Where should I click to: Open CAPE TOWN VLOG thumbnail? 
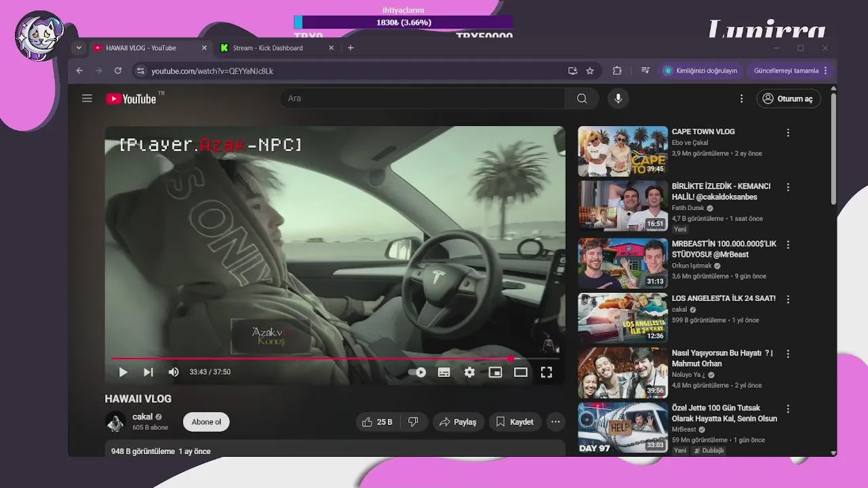pos(623,151)
